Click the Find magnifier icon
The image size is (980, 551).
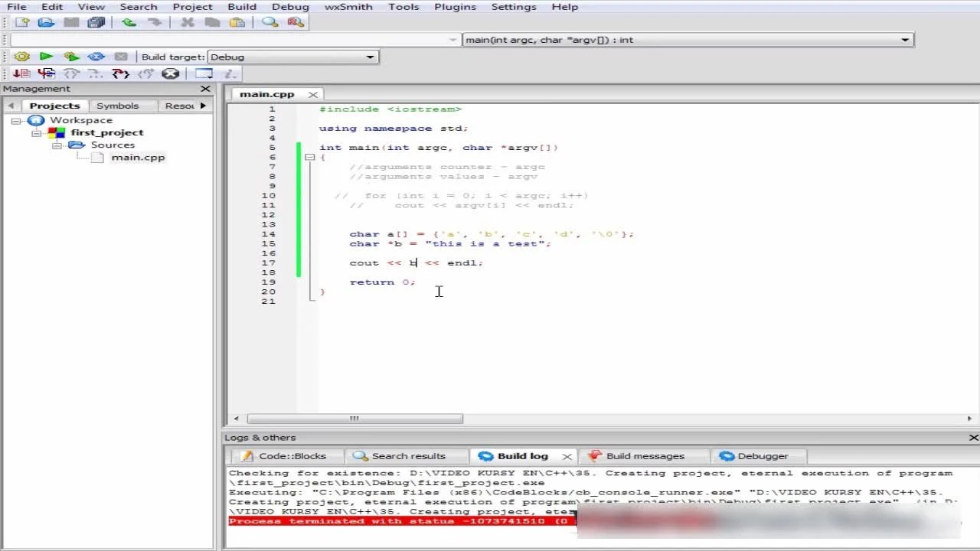pos(269,22)
